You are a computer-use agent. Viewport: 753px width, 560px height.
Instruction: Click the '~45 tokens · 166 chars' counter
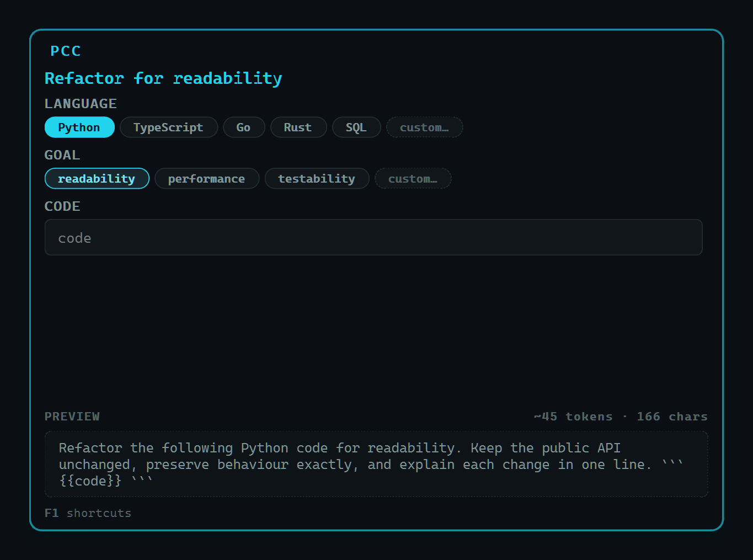point(621,417)
